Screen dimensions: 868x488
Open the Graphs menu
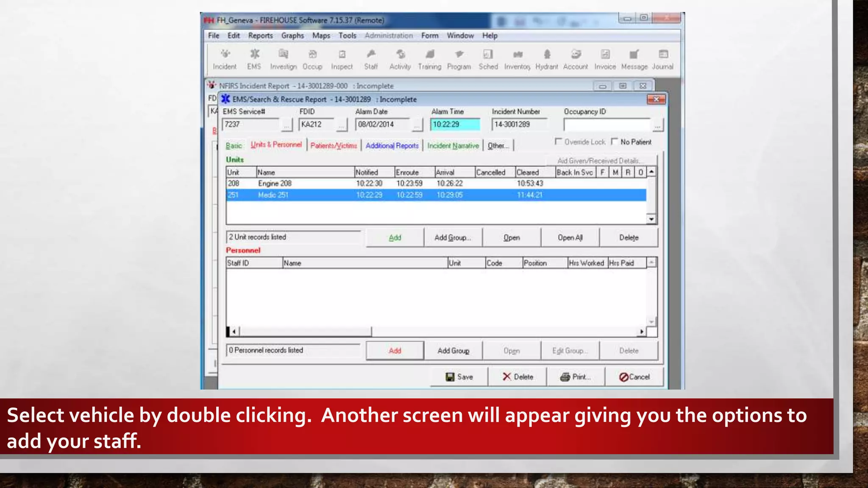click(x=292, y=36)
